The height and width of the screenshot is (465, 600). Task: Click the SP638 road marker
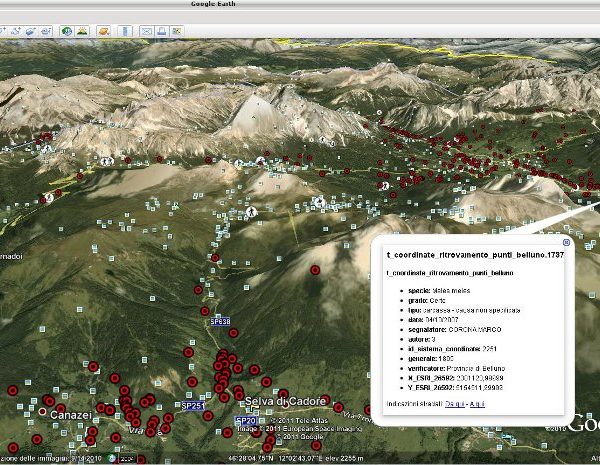point(221,322)
